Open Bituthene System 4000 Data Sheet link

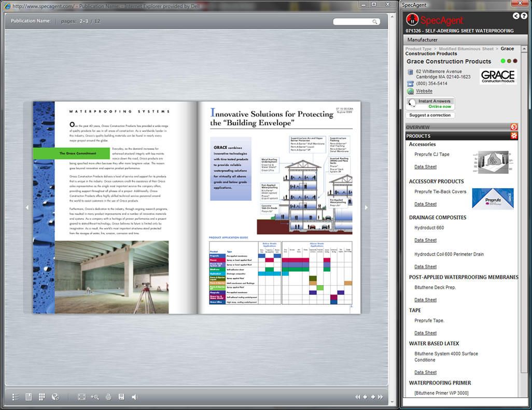425,372
